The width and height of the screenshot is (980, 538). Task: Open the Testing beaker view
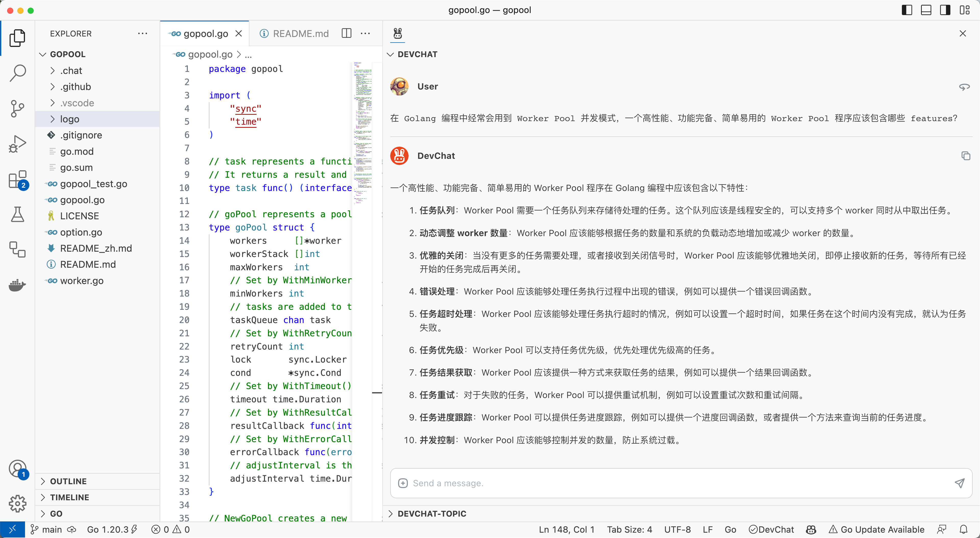pos(18,214)
